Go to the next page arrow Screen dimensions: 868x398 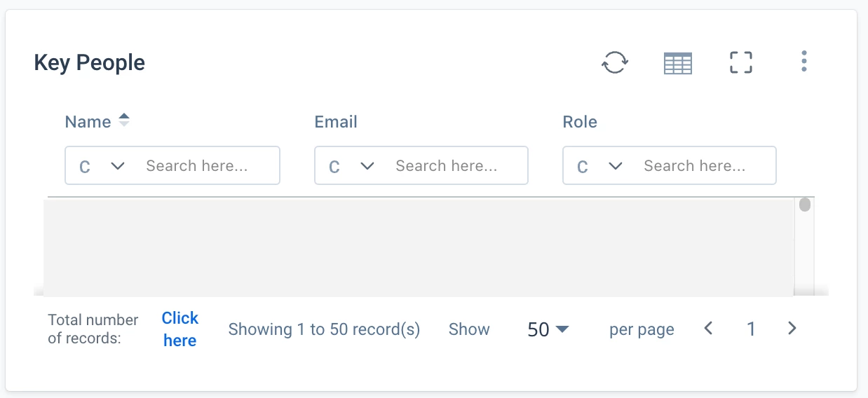pyautogui.click(x=792, y=328)
